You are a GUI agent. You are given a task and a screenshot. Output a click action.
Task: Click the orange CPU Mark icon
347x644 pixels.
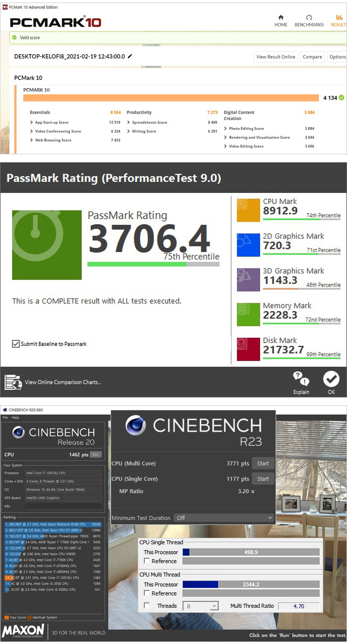point(248,210)
